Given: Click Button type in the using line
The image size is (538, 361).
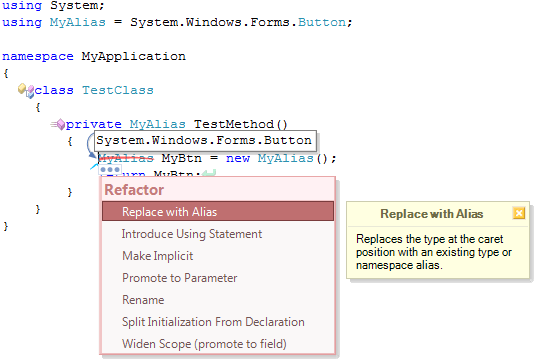Looking at the screenshot, I should click(x=322, y=22).
